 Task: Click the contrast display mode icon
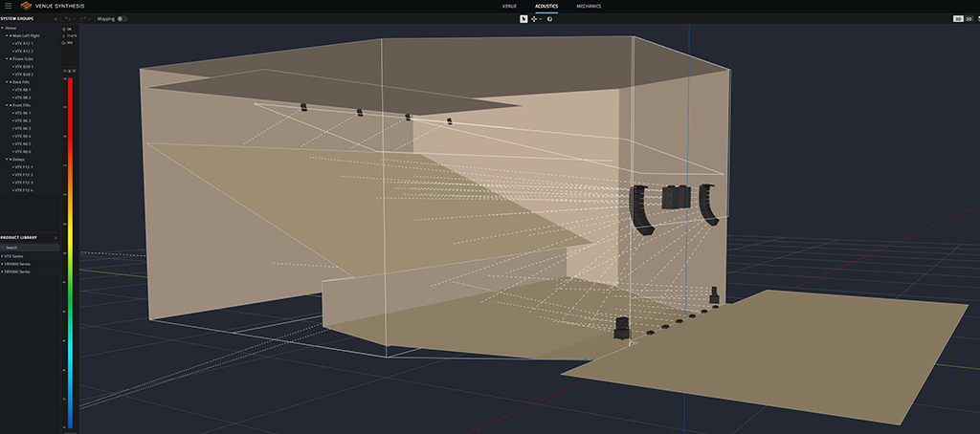tap(550, 18)
